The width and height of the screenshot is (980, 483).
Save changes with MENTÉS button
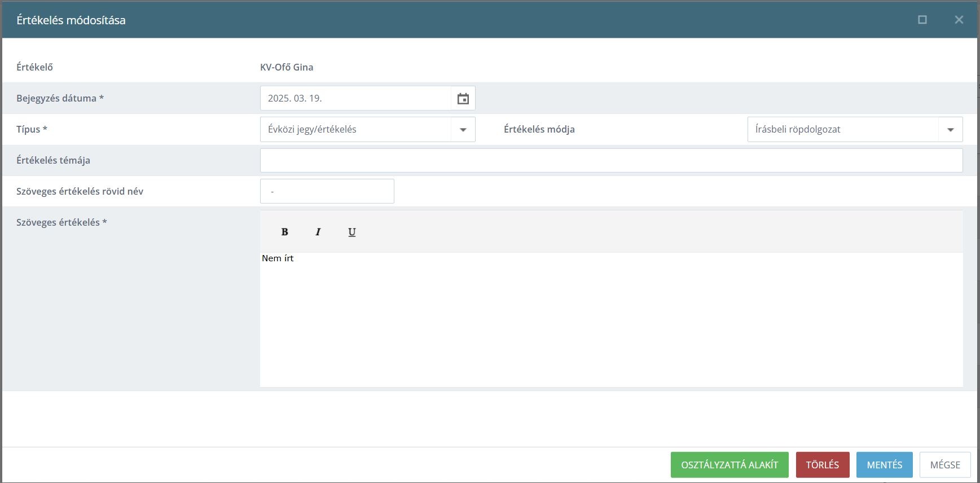(885, 465)
